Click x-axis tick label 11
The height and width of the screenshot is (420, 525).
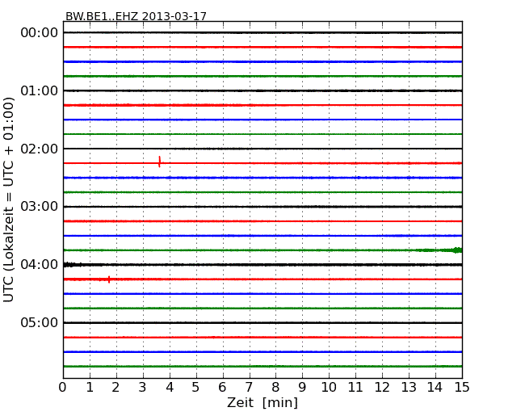[x=355, y=388]
